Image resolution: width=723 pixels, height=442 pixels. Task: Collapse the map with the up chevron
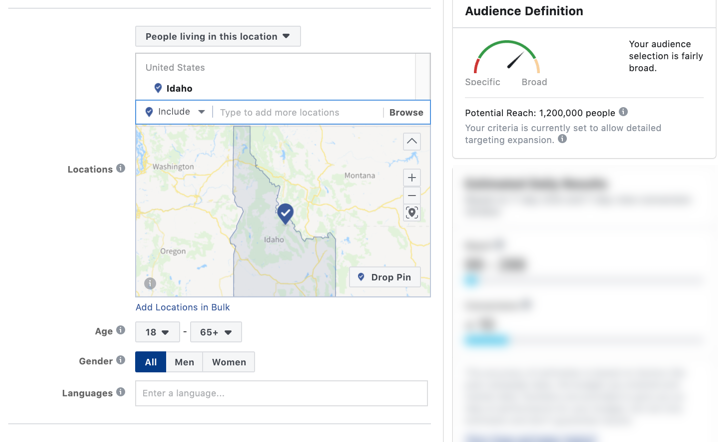point(412,141)
